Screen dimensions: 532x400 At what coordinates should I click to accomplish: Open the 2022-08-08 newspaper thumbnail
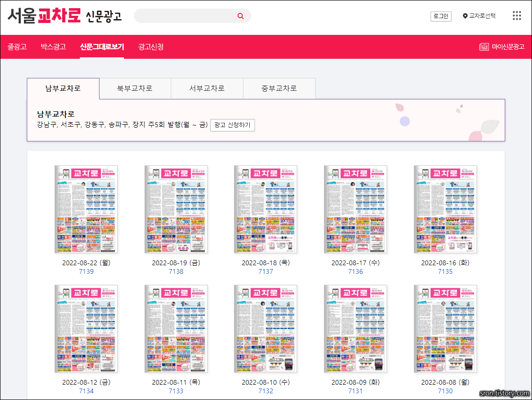(x=445, y=328)
